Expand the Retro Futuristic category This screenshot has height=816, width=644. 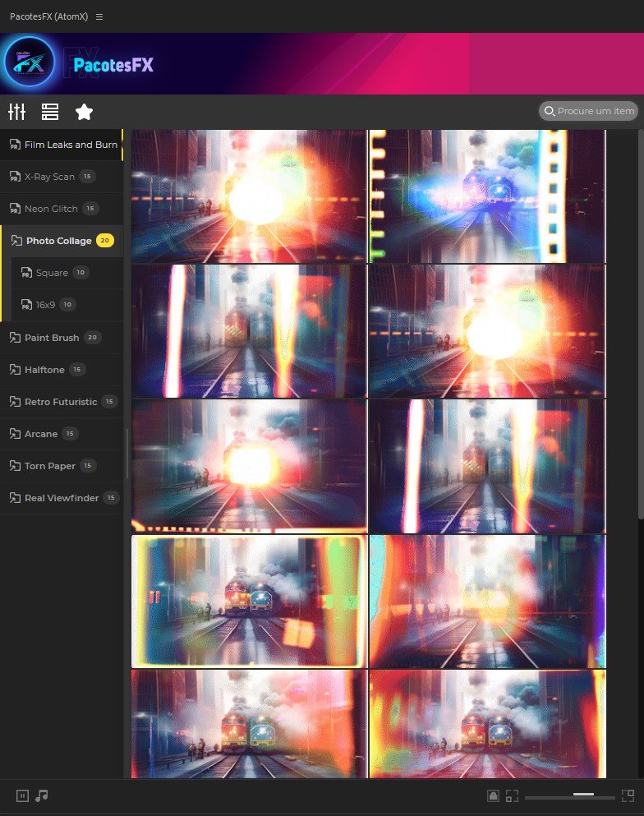click(60, 402)
